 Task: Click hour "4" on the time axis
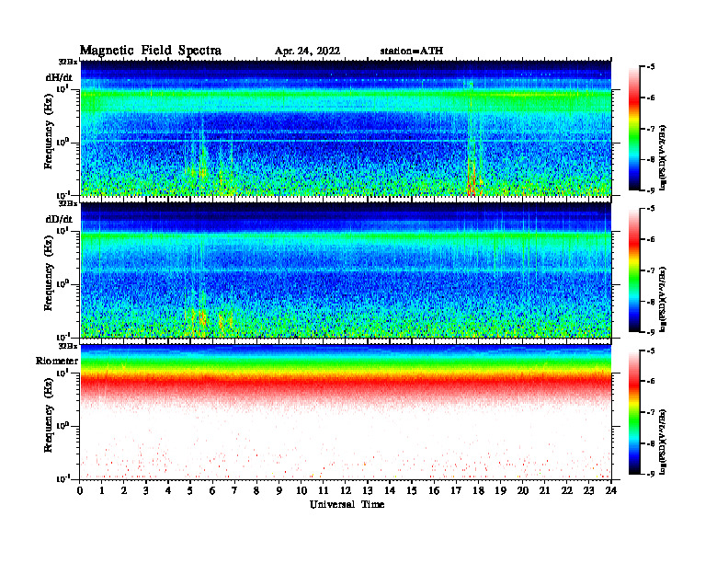[x=168, y=491]
